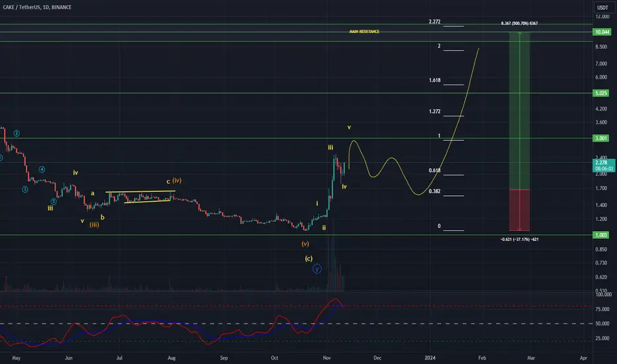Click the yellow (c) wave label
617x364 pixels.
coord(308,259)
